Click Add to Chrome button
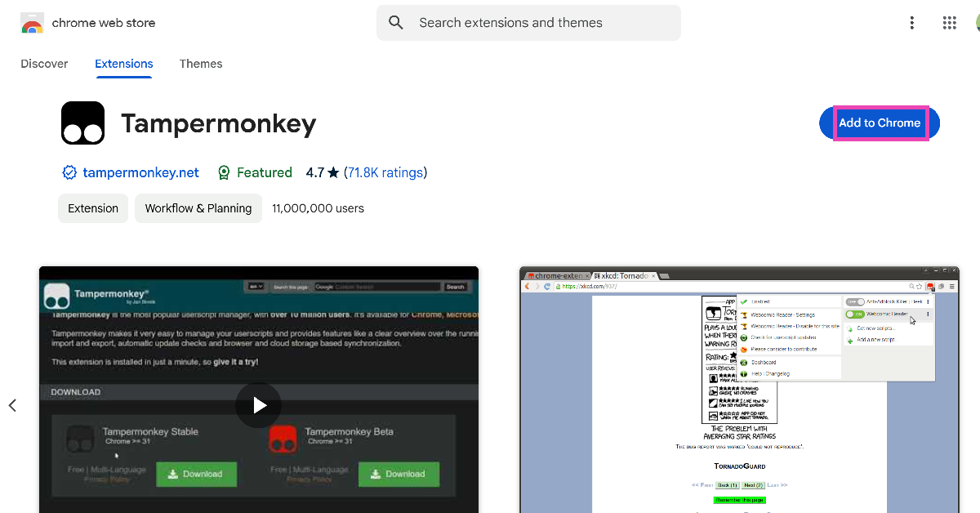980x513 pixels. tap(880, 123)
